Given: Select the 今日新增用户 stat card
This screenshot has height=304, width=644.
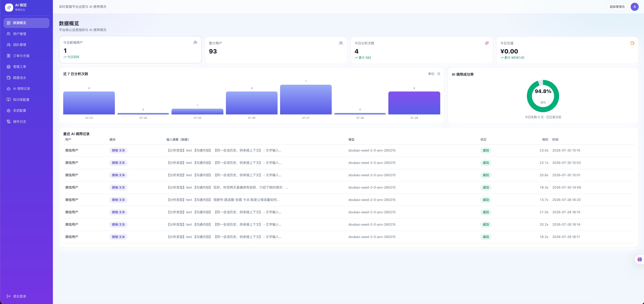Looking at the screenshot, I should (x=130, y=50).
